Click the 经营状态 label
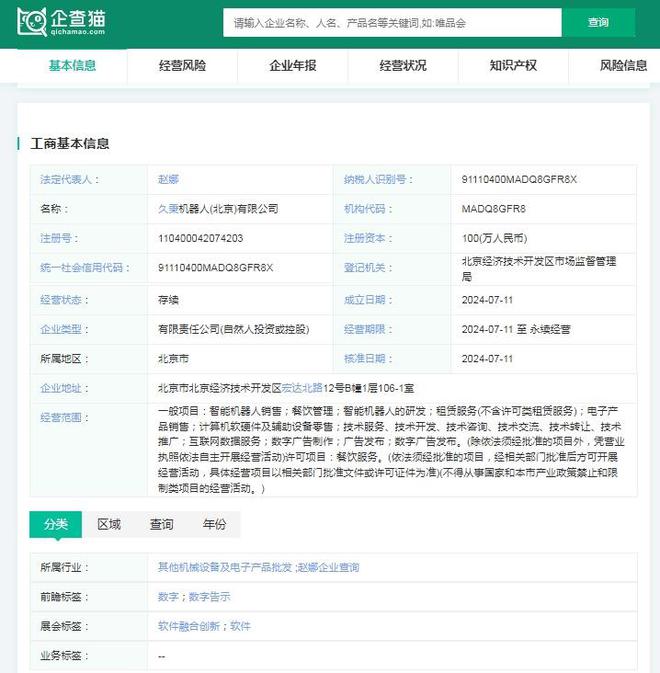 (64, 300)
